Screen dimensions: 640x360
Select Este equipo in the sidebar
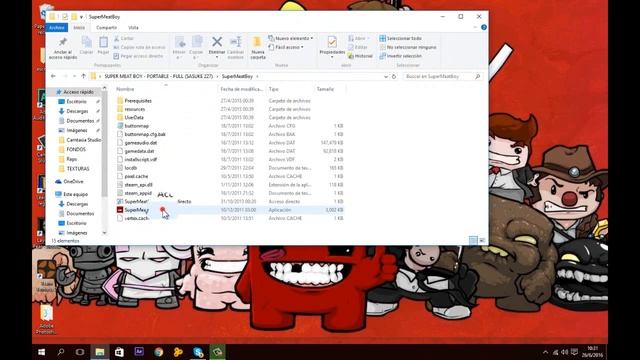point(76,194)
